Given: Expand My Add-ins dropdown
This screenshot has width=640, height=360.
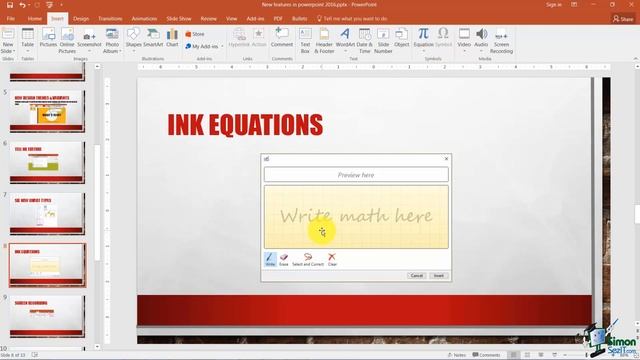Looking at the screenshot, I should (x=222, y=47).
